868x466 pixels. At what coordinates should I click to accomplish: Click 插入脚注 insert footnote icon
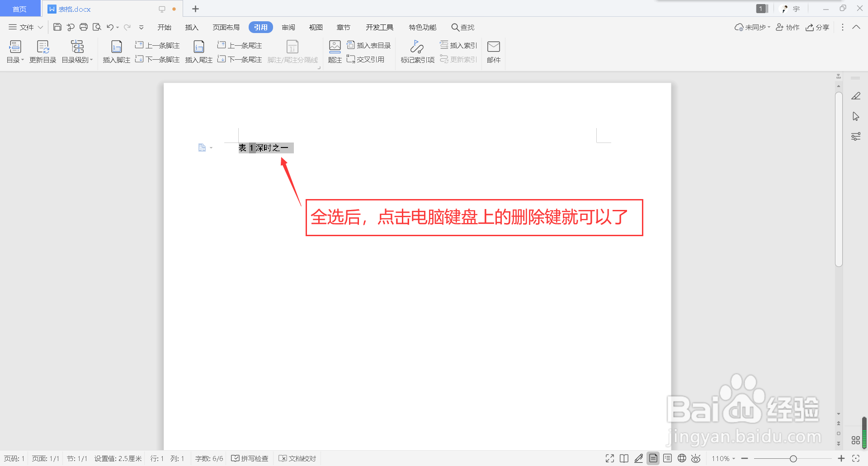117,52
